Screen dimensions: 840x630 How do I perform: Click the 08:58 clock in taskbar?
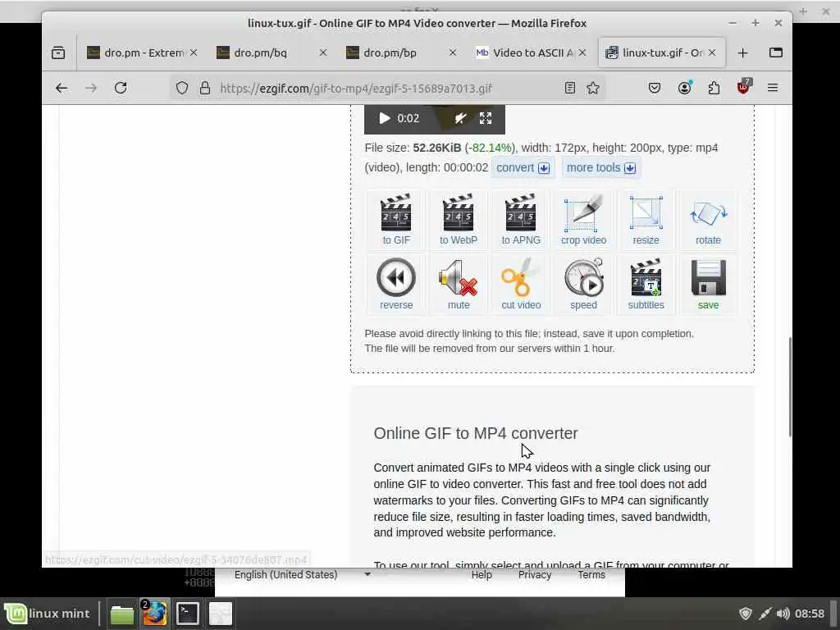(x=810, y=614)
